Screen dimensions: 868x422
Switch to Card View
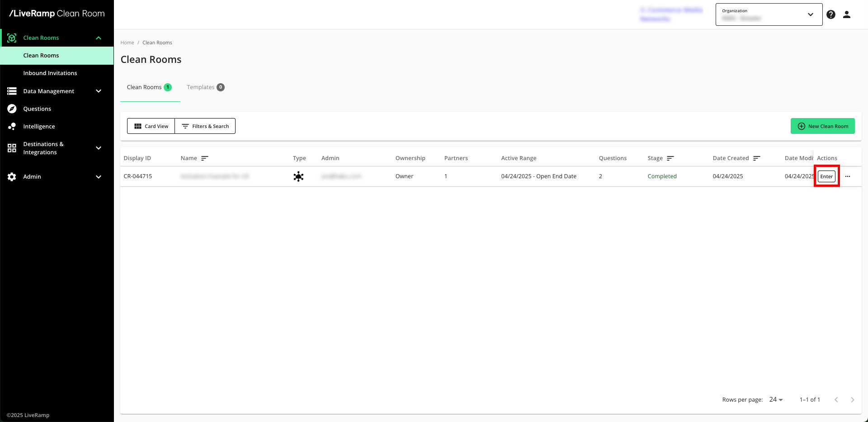coord(151,126)
